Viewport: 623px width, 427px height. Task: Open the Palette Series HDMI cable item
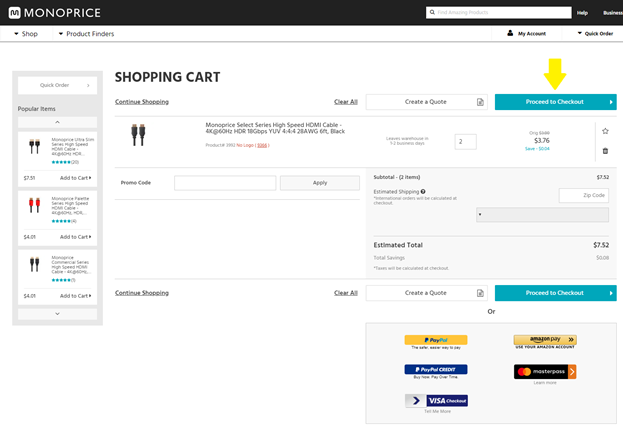point(70,206)
